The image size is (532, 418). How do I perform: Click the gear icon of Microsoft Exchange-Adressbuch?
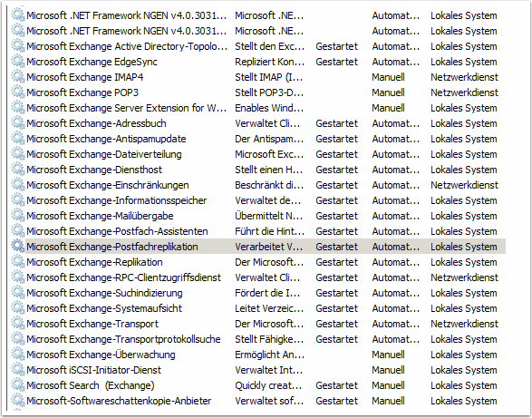coord(17,122)
